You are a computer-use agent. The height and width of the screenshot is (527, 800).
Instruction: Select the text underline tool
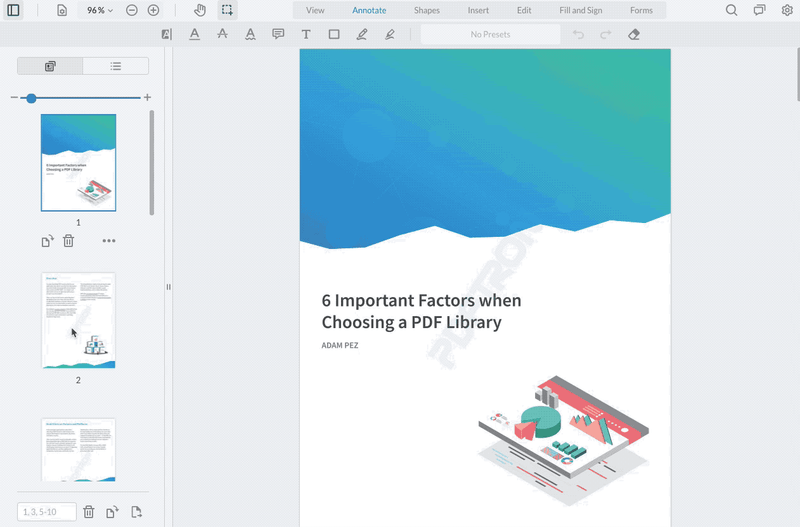click(x=194, y=34)
